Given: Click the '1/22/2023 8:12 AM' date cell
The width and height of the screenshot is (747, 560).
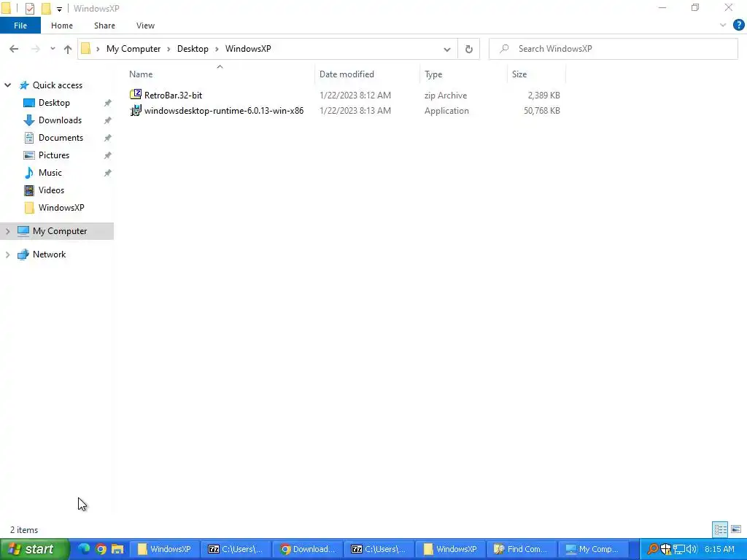Looking at the screenshot, I should [x=355, y=96].
